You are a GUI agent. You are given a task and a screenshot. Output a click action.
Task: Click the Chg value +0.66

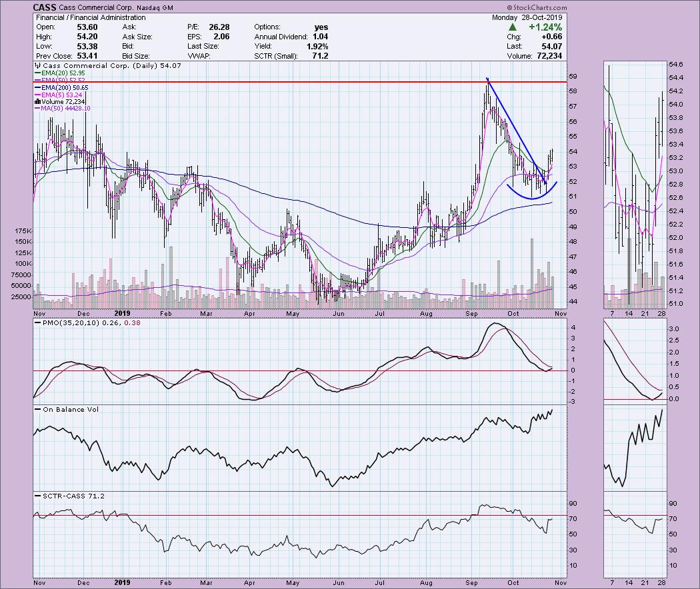552,37
